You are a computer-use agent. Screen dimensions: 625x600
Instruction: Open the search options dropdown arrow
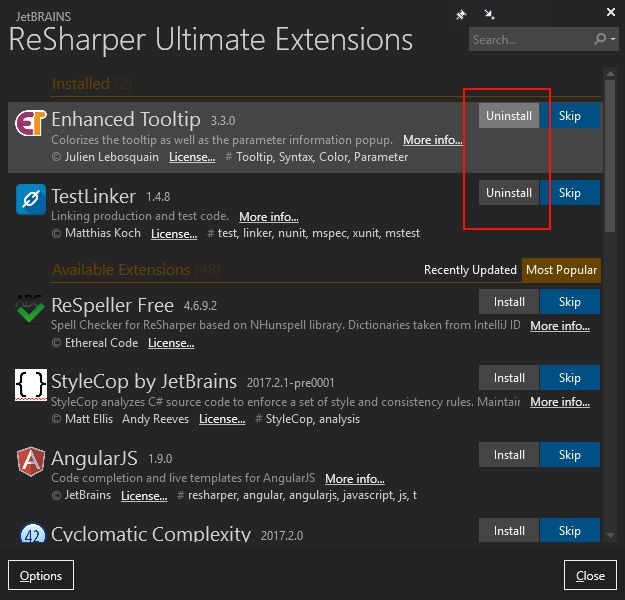[x=613, y=39]
